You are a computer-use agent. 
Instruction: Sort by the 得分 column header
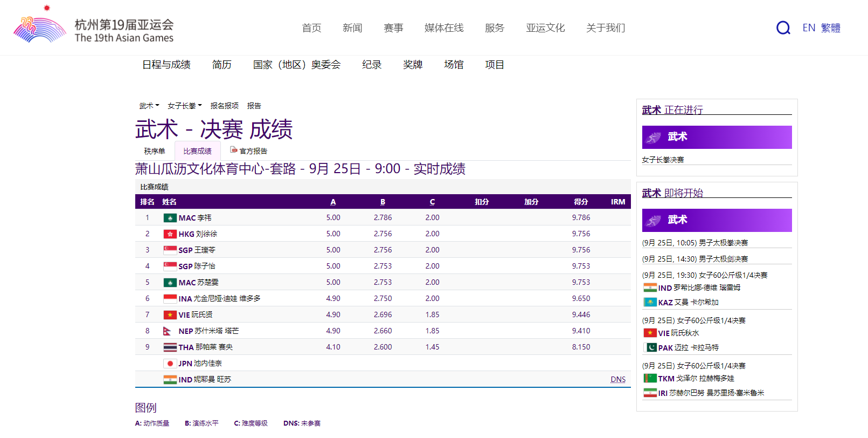pos(581,202)
